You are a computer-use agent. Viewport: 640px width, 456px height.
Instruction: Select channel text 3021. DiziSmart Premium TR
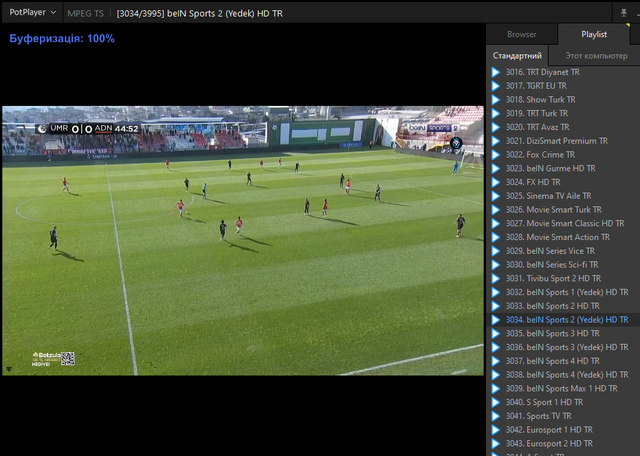[x=557, y=141]
